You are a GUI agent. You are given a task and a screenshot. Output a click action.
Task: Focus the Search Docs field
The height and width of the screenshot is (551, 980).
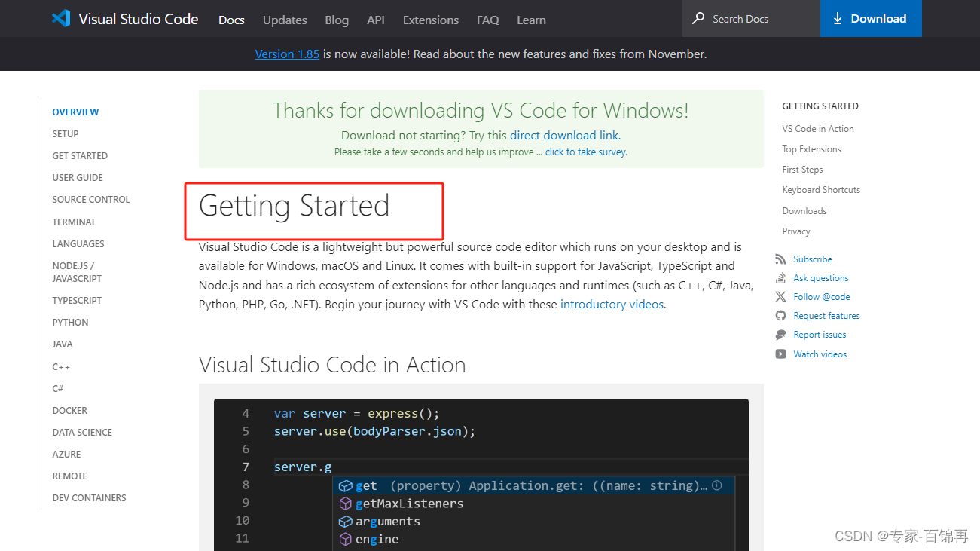(751, 18)
